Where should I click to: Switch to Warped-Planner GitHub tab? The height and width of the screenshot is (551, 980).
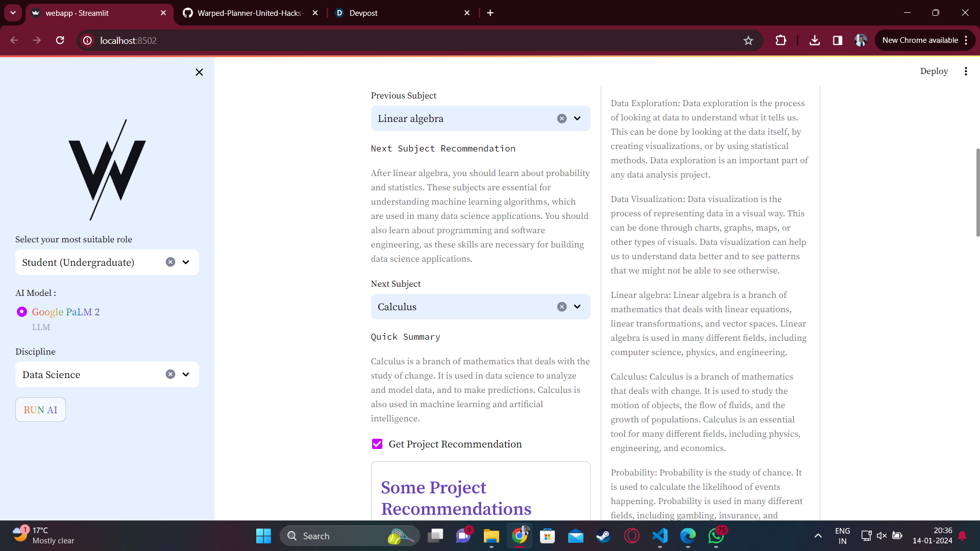(249, 13)
